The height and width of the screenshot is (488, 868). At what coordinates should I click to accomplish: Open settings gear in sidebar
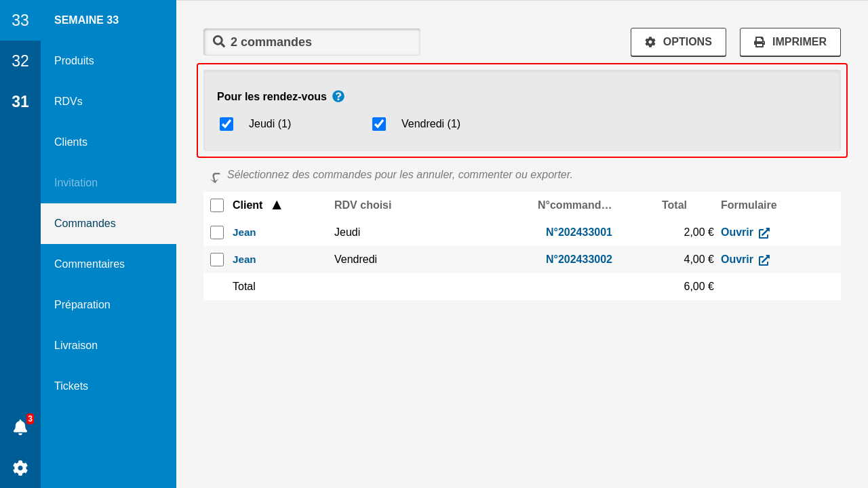[20, 468]
